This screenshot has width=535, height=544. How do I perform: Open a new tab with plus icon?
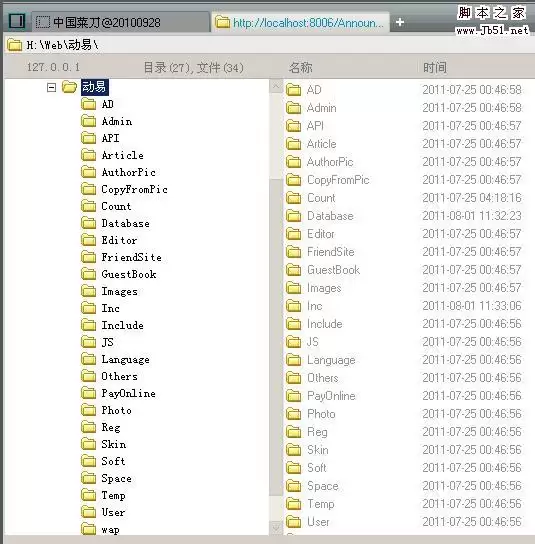[400, 22]
